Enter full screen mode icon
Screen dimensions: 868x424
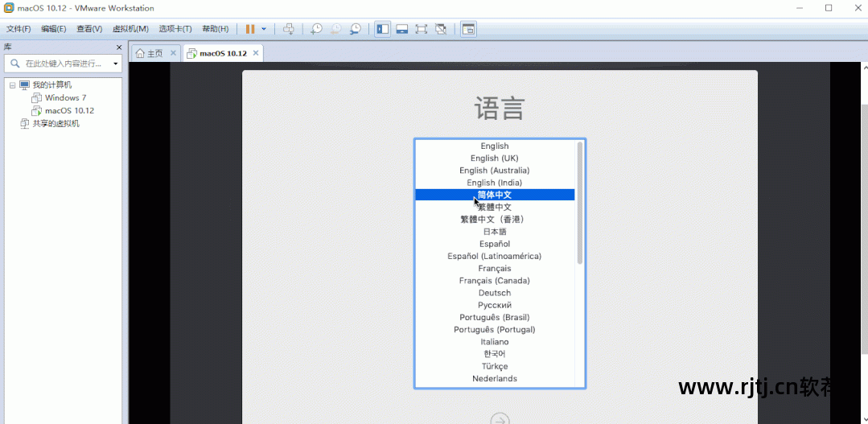[x=421, y=29]
